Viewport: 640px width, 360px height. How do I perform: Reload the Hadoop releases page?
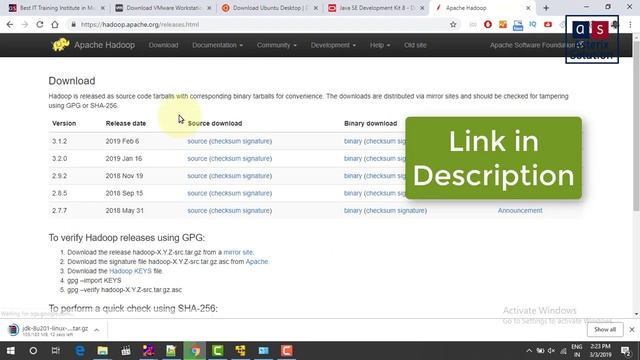coord(40,24)
